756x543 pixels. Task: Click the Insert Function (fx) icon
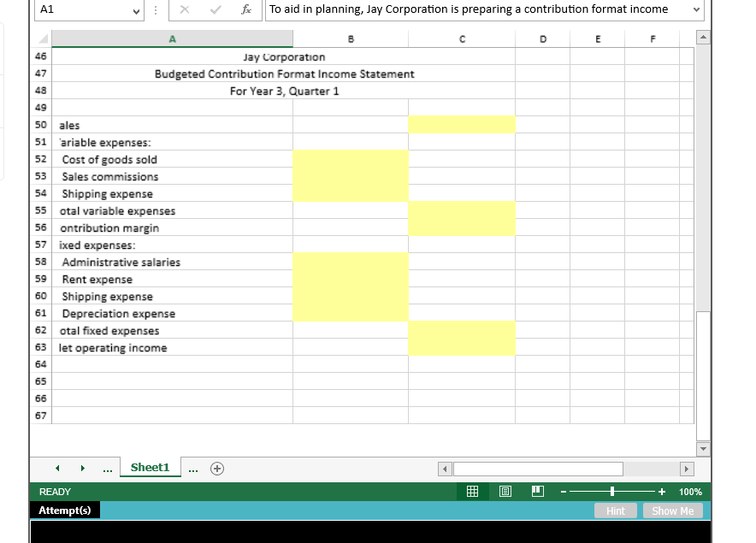coord(246,9)
